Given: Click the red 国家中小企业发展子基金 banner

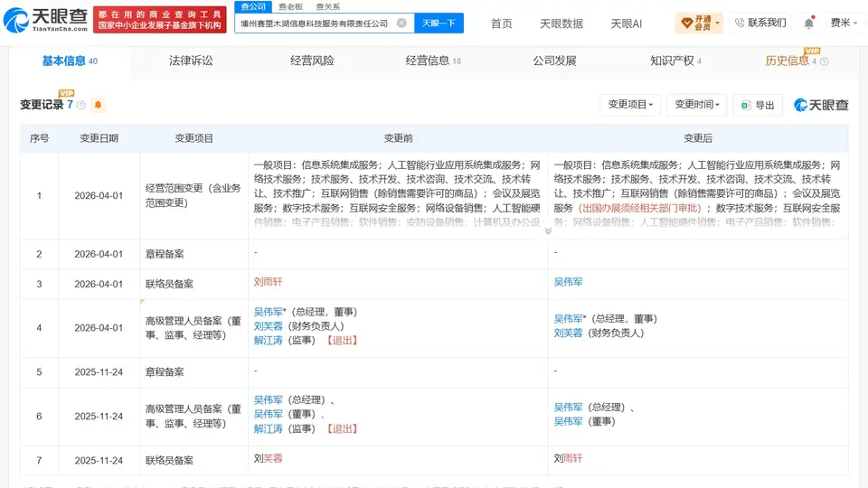Looking at the screenshot, I should (x=159, y=20).
